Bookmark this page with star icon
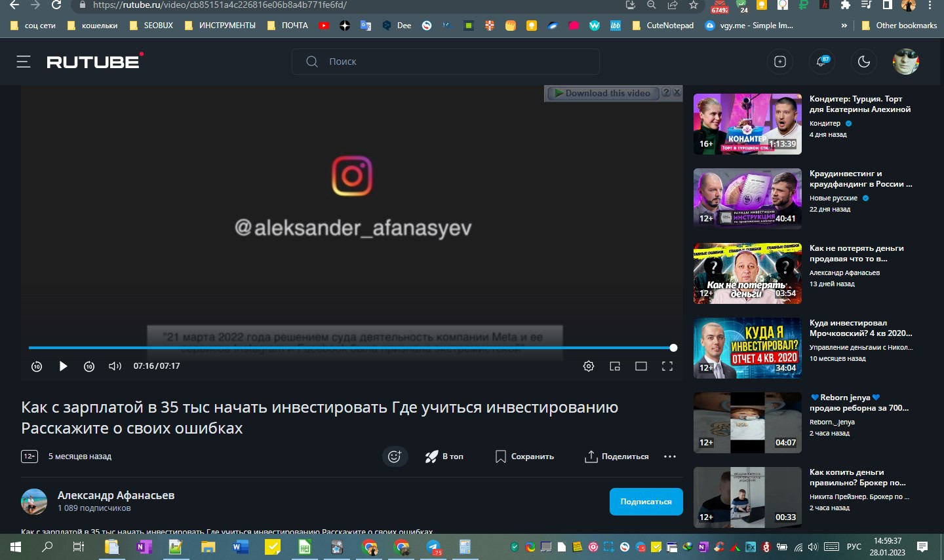This screenshot has height=560, width=944. (x=694, y=5)
